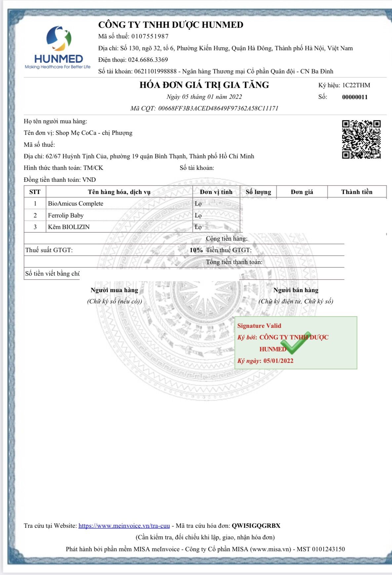Click the 'Ký ngày: 05/01/2022' line

pos(265,361)
